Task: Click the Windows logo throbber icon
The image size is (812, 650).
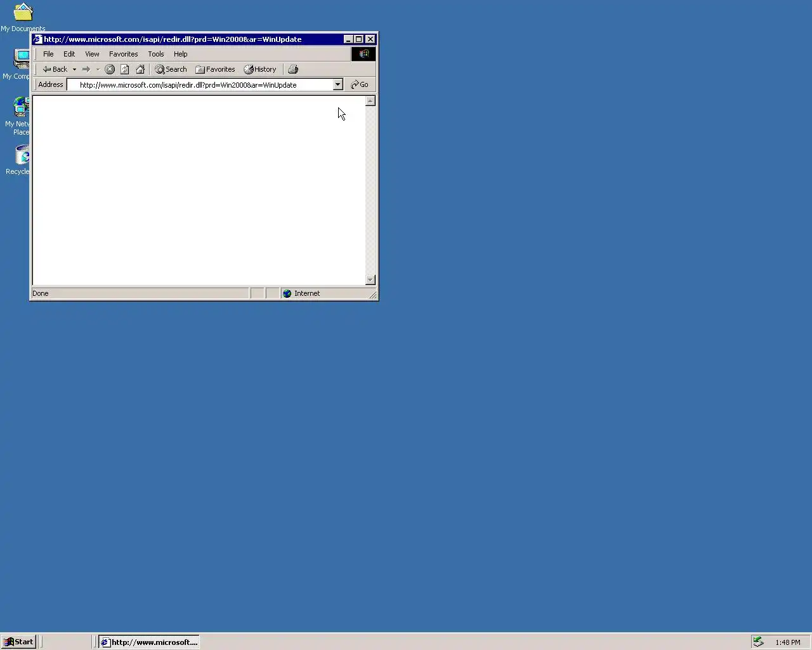Action: (363, 54)
